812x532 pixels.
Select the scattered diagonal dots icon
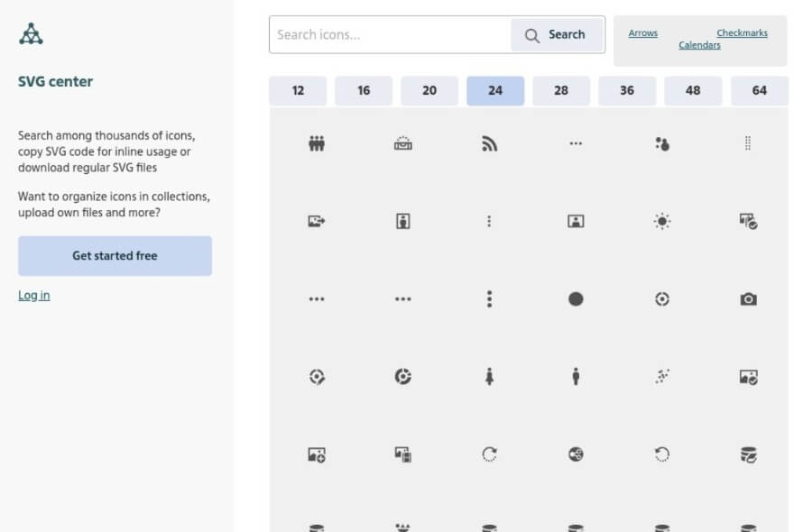pyautogui.click(x=662, y=377)
